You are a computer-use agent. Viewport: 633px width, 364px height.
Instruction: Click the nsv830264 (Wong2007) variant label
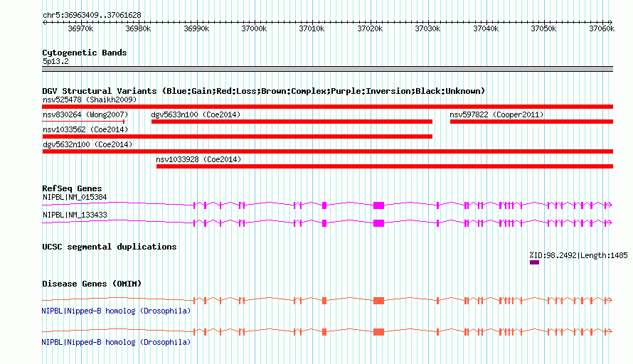click(85, 114)
